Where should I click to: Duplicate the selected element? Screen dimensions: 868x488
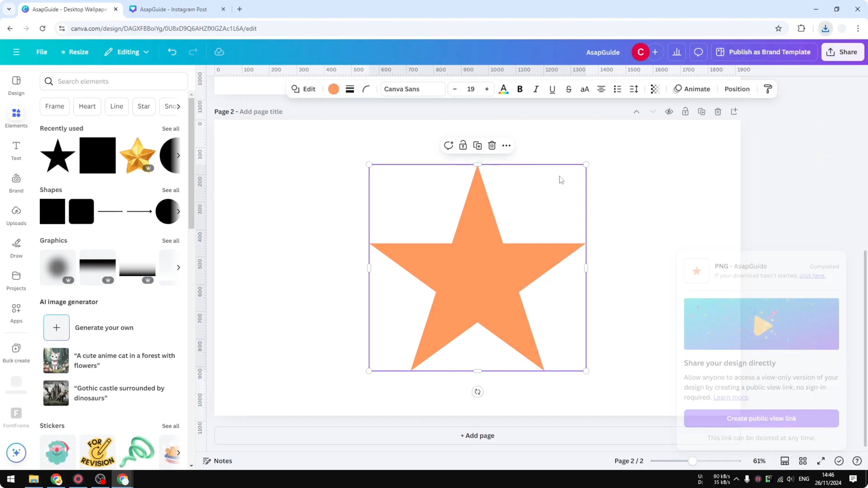pos(477,145)
